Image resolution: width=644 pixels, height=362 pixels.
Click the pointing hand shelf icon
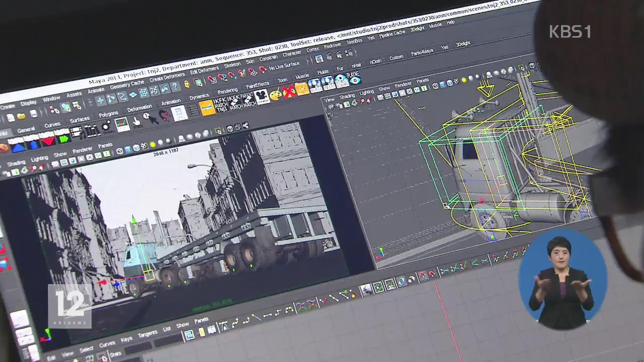136,122
